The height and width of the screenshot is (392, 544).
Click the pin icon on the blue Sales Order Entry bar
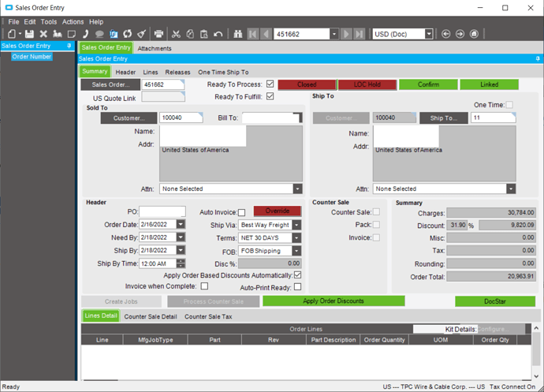pyautogui.click(x=538, y=58)
